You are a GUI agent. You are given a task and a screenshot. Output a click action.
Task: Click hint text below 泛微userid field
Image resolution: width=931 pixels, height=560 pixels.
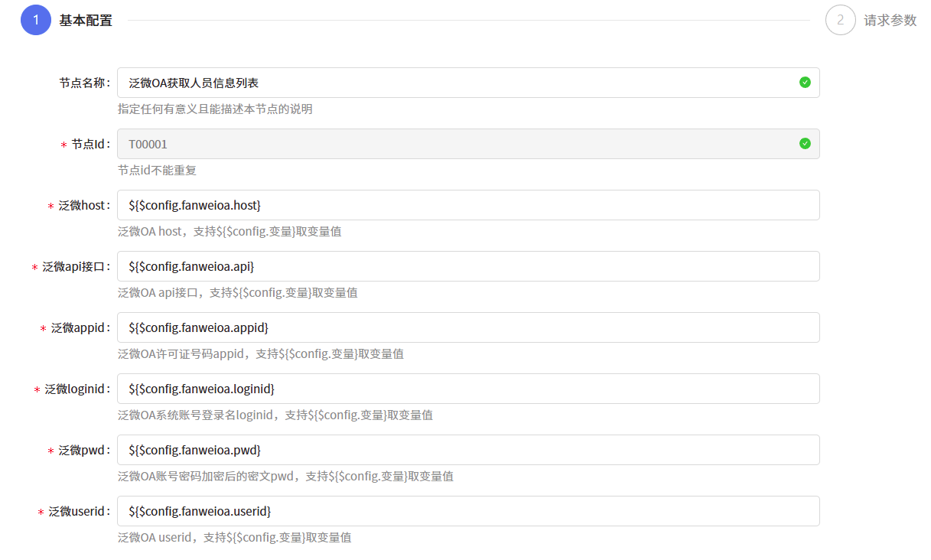[234, 537]
